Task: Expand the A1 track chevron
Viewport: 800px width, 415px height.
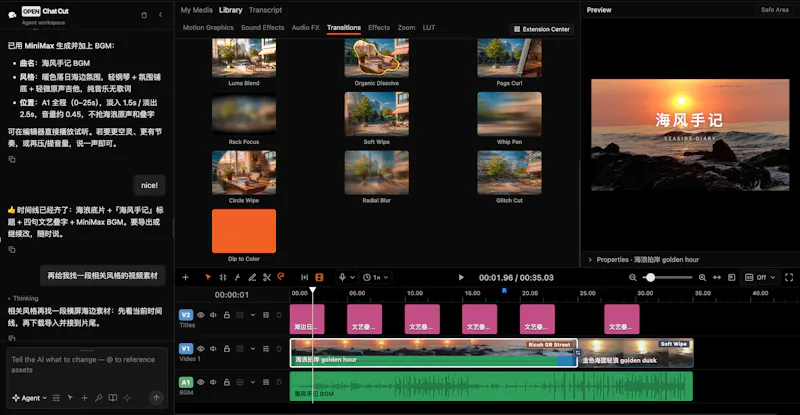Action: pyautogui.click(x=253, y=382)
